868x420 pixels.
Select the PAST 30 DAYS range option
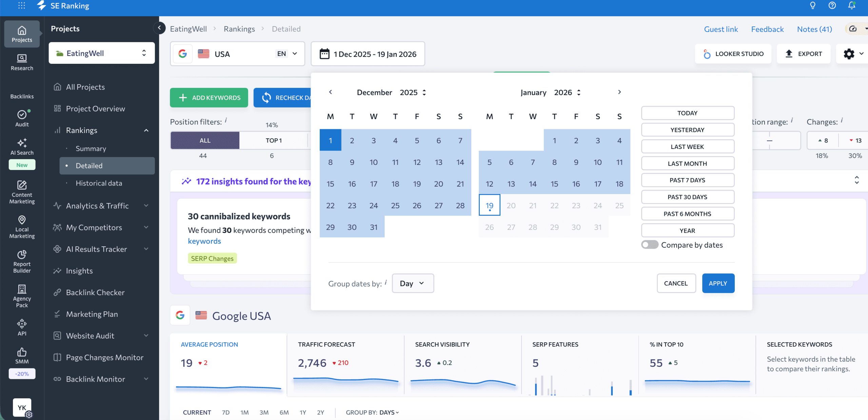pos(687,197)
